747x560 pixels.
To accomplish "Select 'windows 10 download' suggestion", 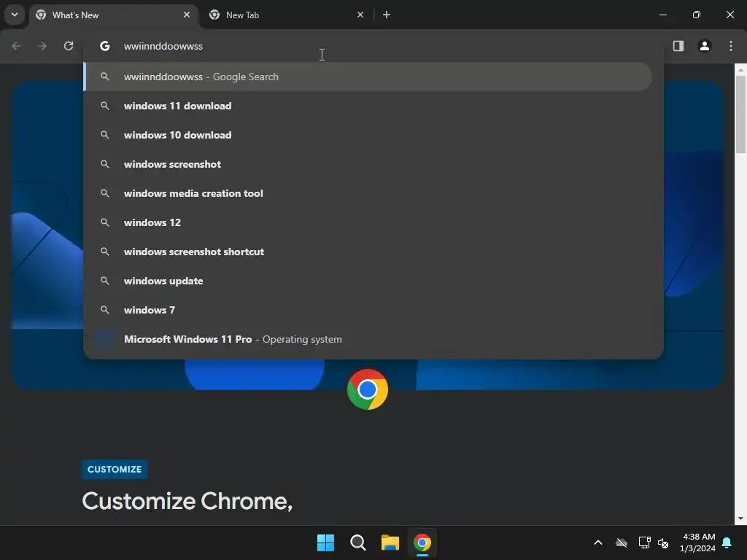I will coord(368,135).
